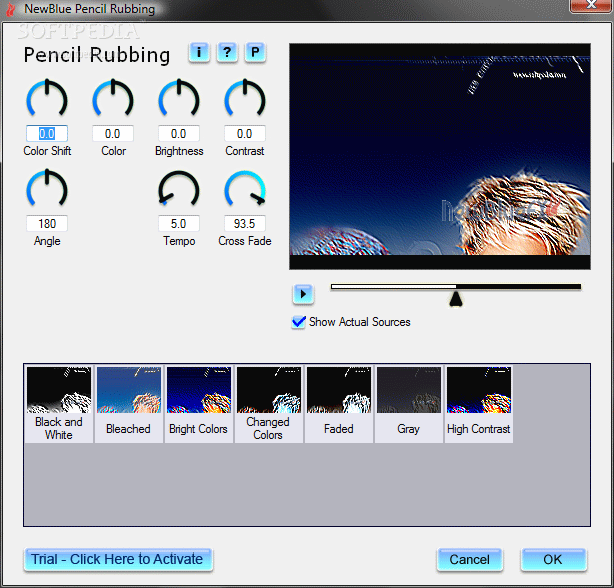Image resolution: width=614 pixels, height=588 pixels.
Task: Click the Brightness value field
Action: click(x=179, y=133)
